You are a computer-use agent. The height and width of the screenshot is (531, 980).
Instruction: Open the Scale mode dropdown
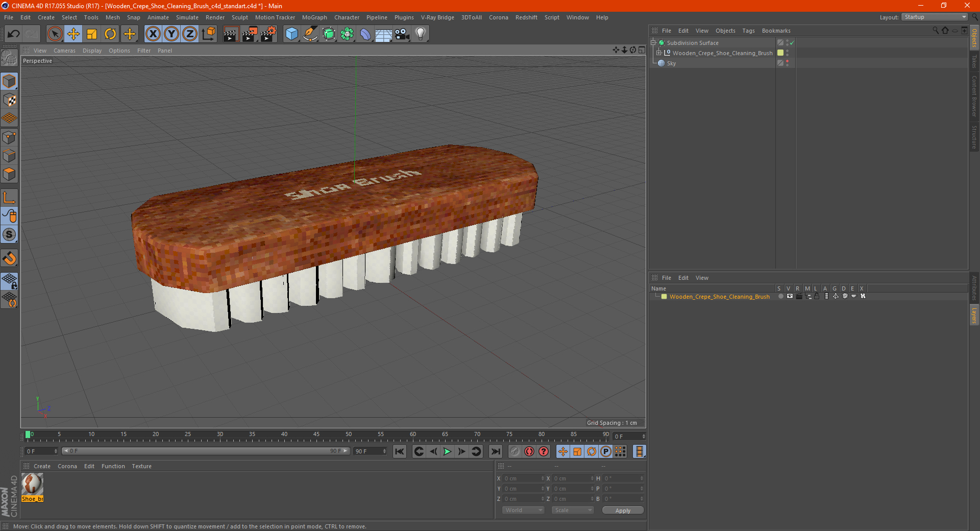(573, 510)
